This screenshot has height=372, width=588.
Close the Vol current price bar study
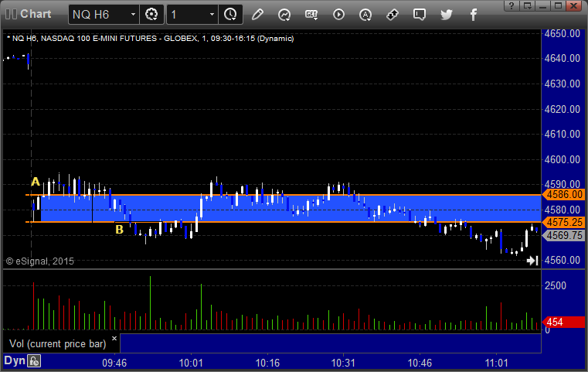point(114,338)
